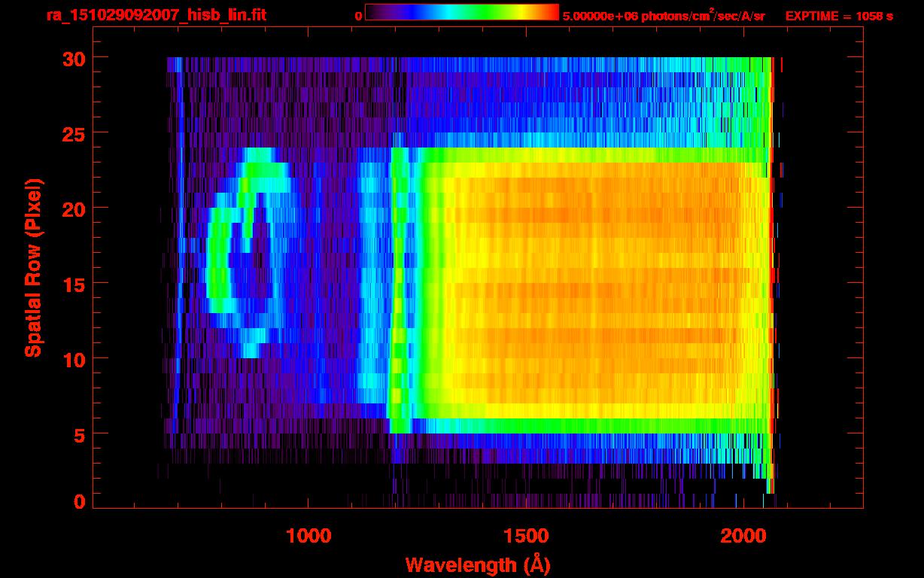Click the 1500 wavelength tick label

526,537
